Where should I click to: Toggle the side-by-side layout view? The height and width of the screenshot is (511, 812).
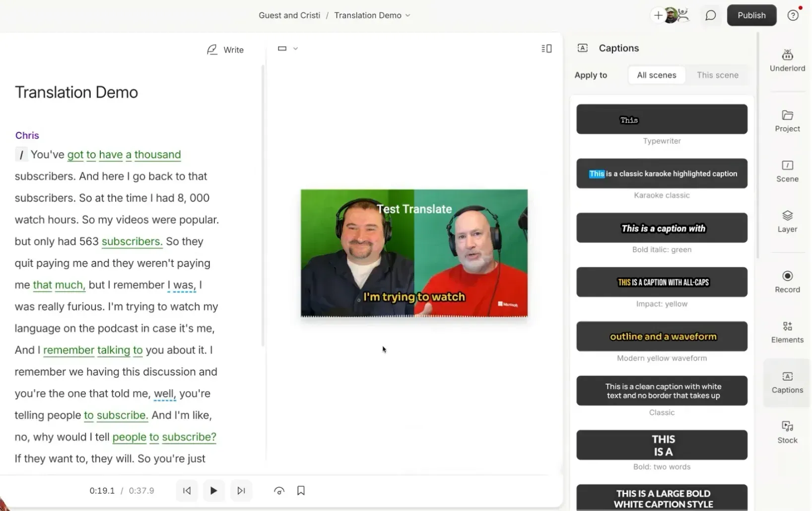coord(546,48)
